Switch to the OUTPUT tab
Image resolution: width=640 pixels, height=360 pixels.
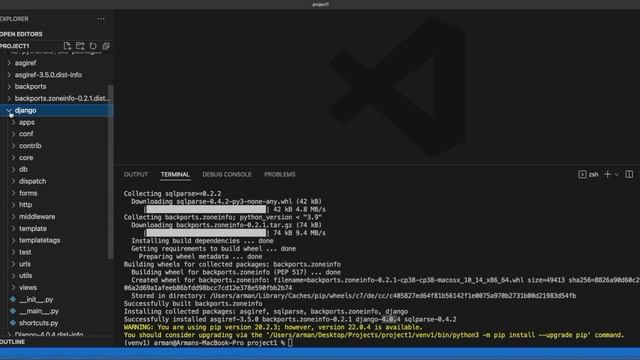coord(136,174)
